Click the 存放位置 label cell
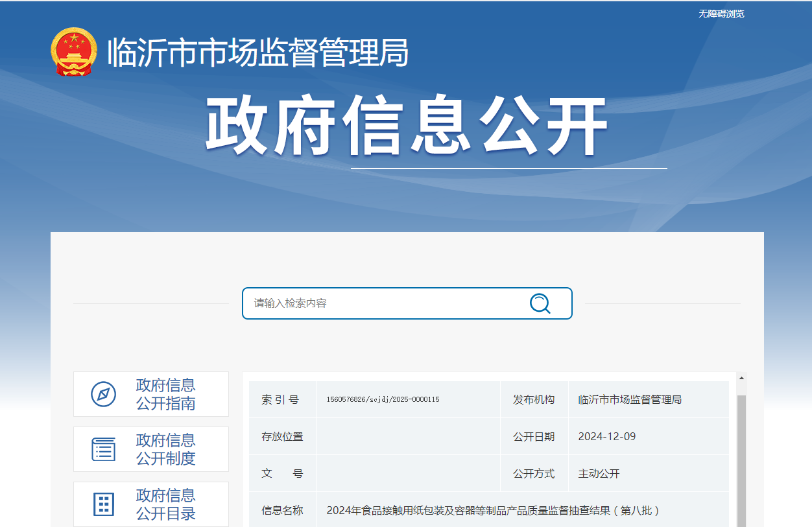Image resolution: width=812 pixels, height=527 pixels. point(283,436)
